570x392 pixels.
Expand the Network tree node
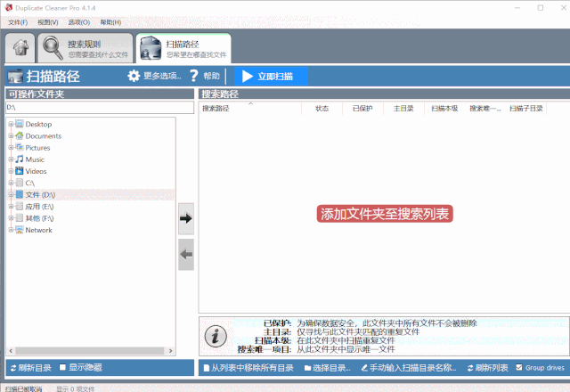click(x=11, y=230)
